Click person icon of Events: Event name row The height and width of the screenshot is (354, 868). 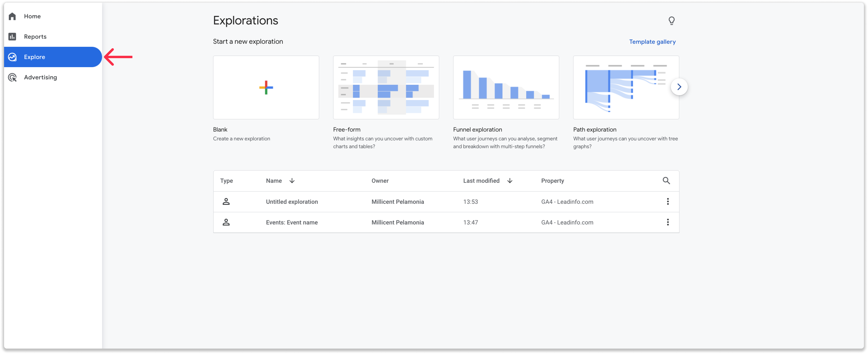226,222
